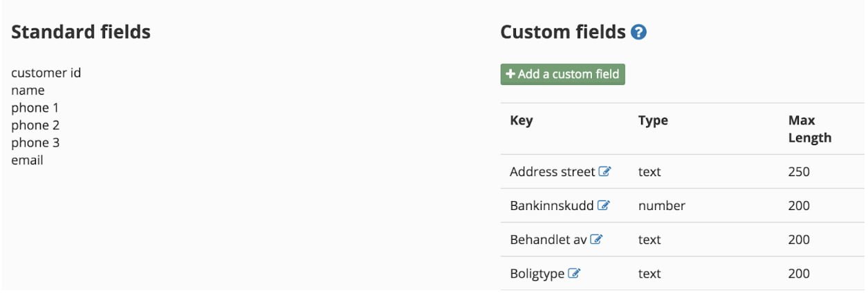
Task: Open edit icon next to Behandlet av
Action: [x=597, y=239]
